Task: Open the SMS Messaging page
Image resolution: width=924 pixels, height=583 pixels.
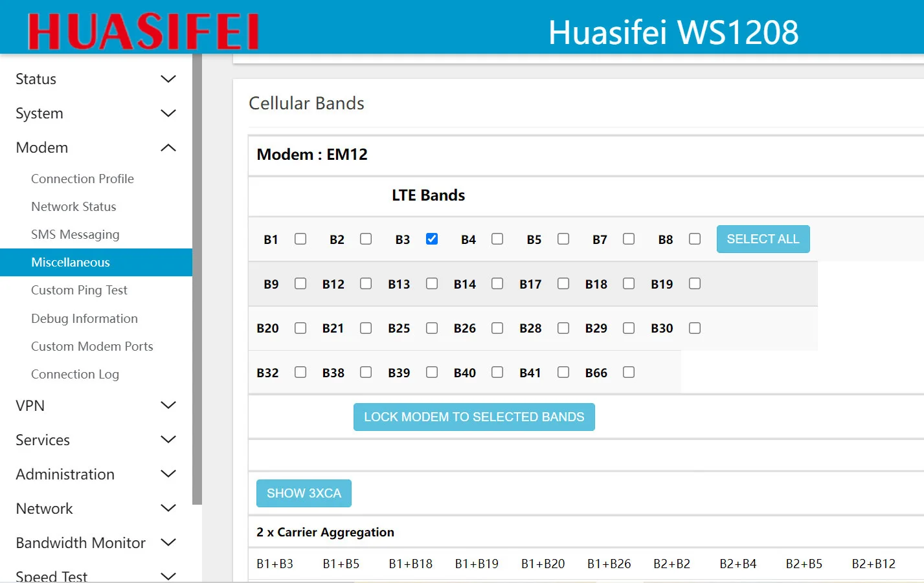Action: [x=75, y=234]
